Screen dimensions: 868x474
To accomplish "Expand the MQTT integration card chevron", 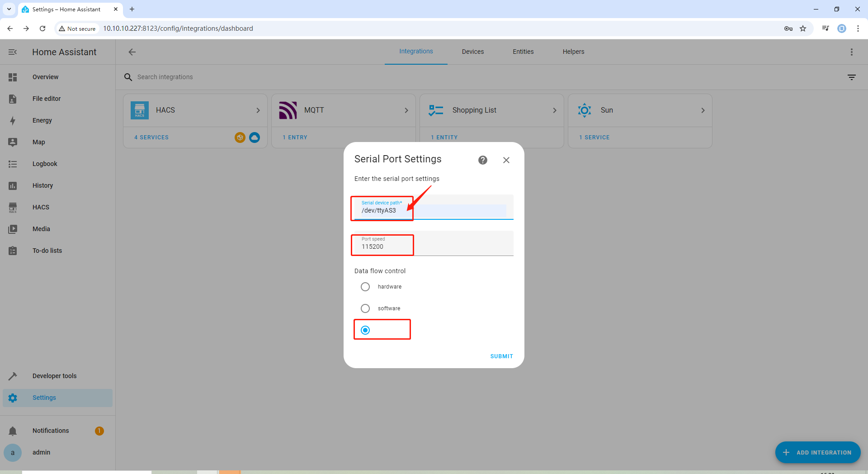I will [406, 110].
